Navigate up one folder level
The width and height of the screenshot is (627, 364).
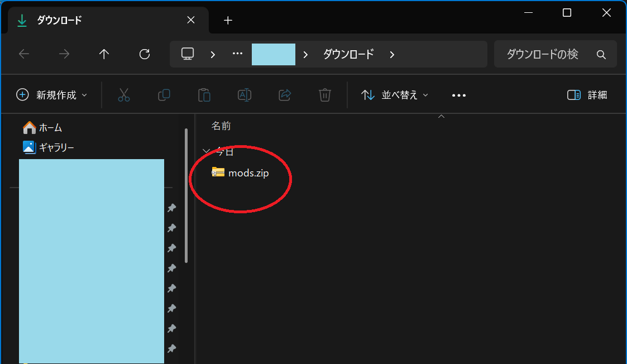click(x=104, y=54)
